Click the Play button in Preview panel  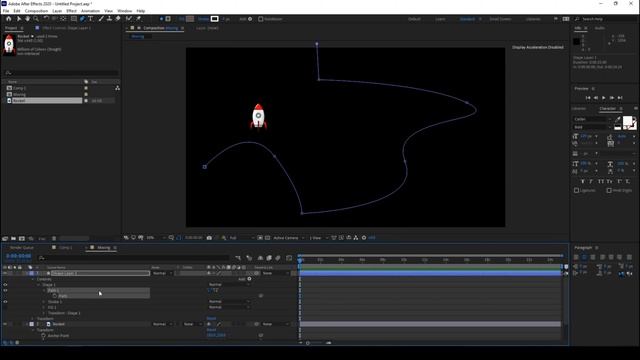click(x=604, y=98)
